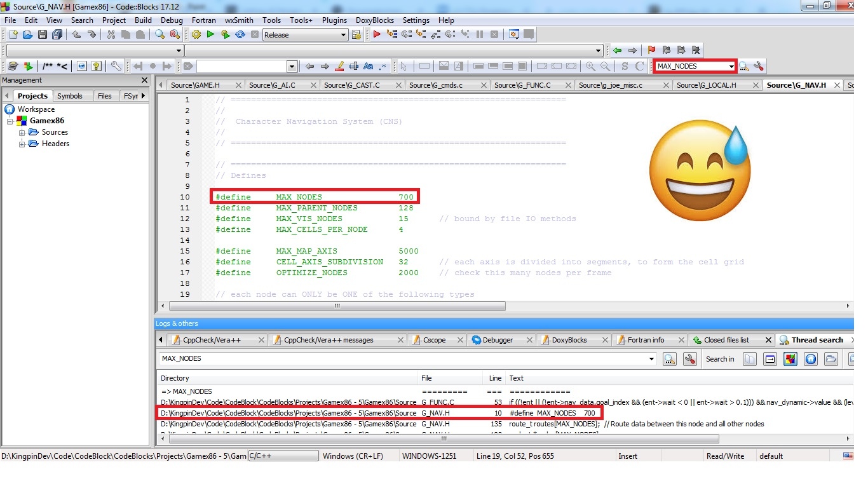Open the Release build target dropdown
This screenshot has height=488, width=868.
click(x=343, y=35)
